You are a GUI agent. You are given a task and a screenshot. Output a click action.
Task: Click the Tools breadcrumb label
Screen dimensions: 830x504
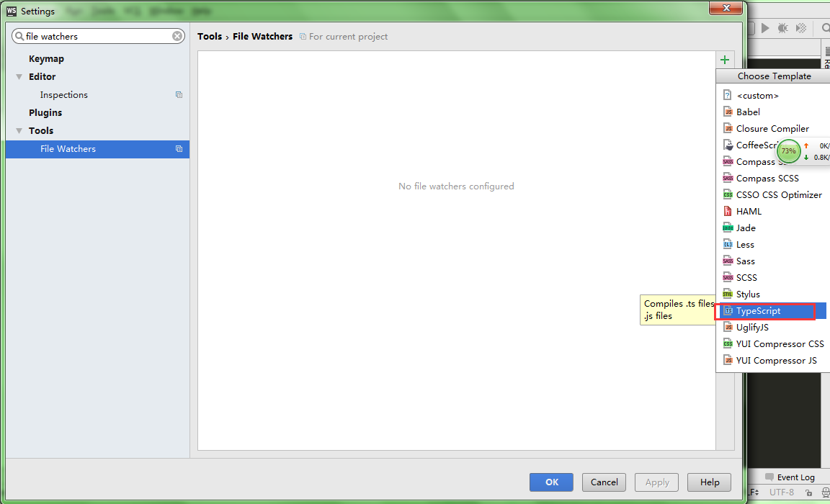[x=210, y=37]
